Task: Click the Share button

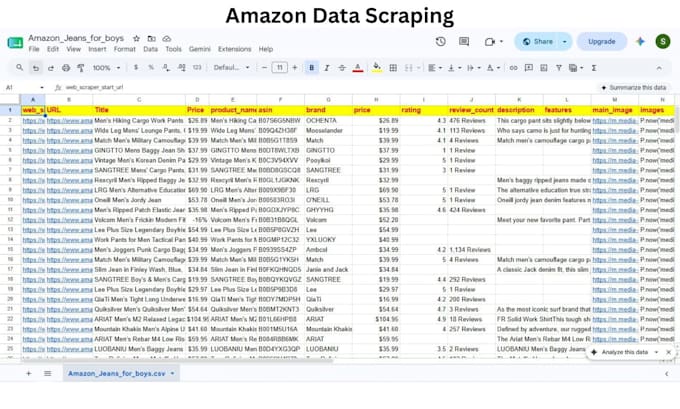Action: (538, 42)
